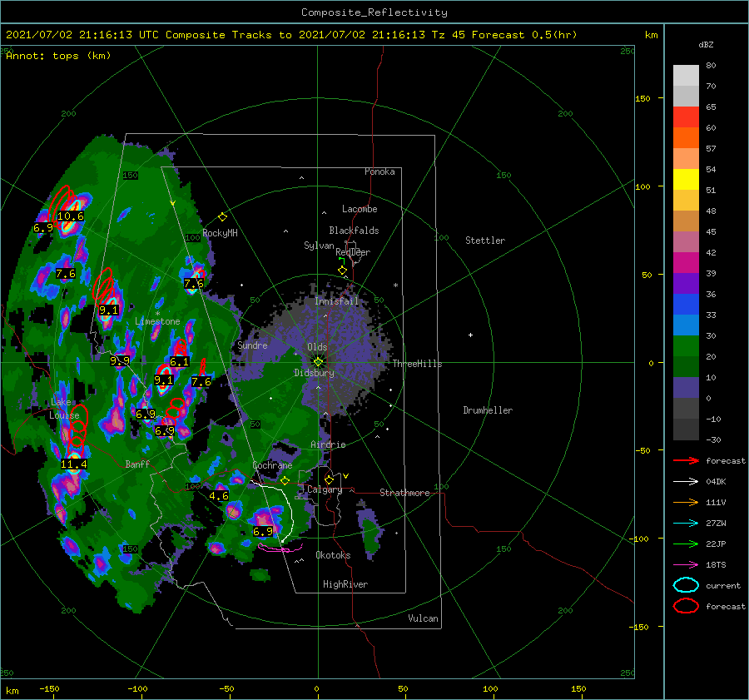Click the 6.9 label left of 10.6
The height and width of the screenshot is (700, 749).
pos(43,228)
